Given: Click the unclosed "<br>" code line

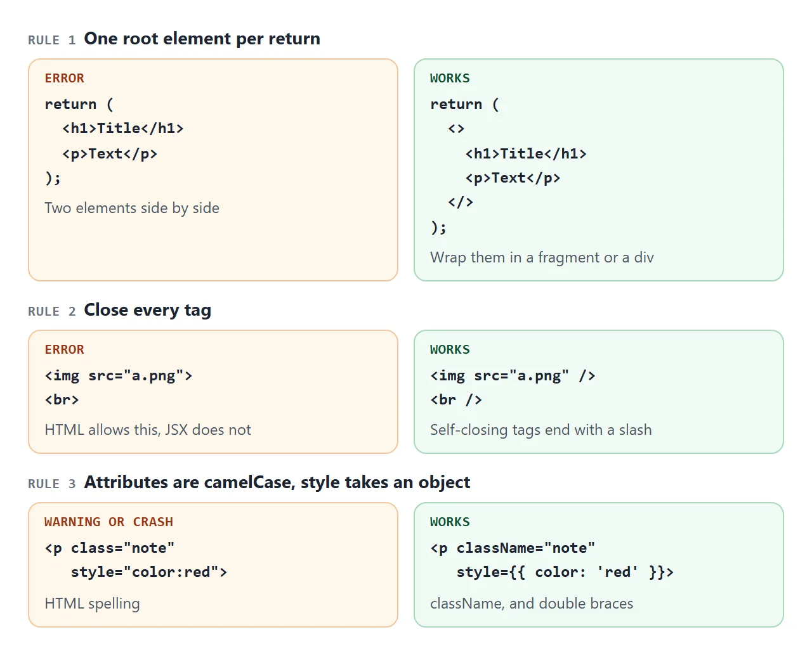Looking at the screenshot, I should (62, 400).
